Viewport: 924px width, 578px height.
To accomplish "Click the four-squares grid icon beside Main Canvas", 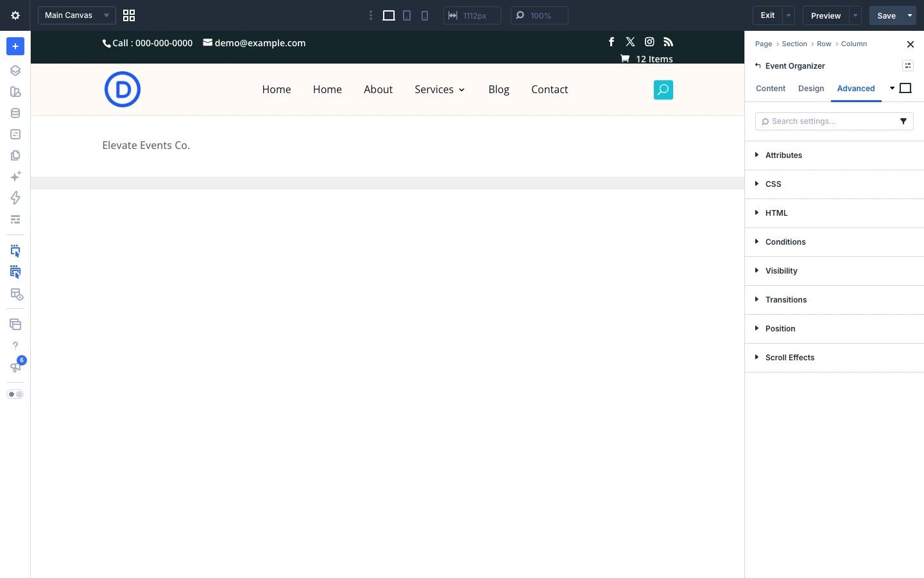I will tap(129, 15).
